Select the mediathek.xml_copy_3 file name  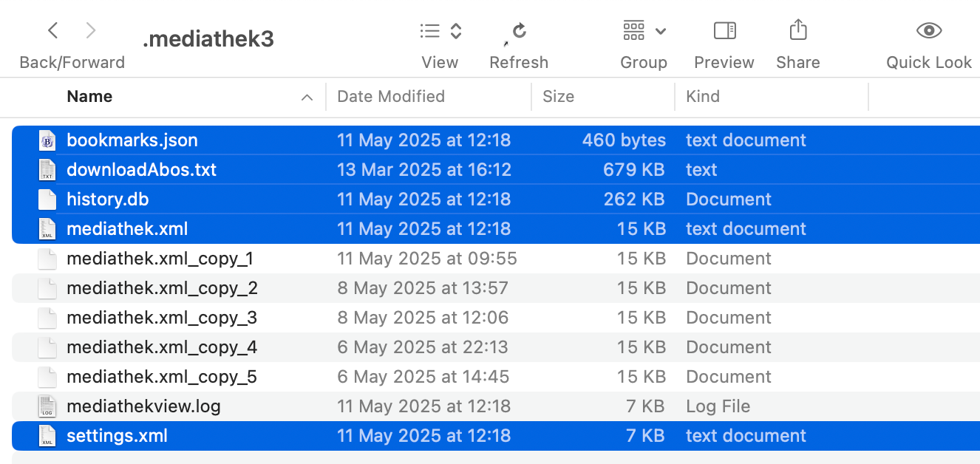(162, 318)
